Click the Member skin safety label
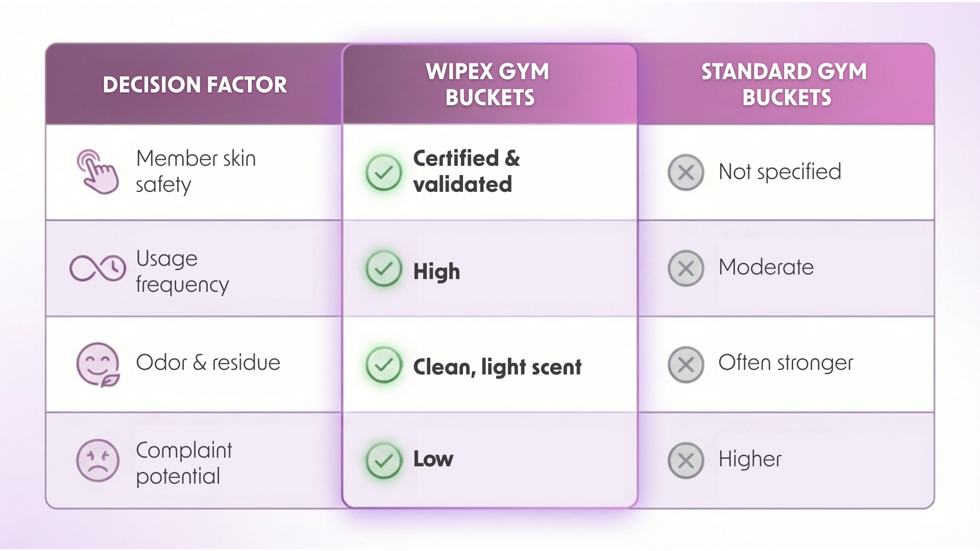This screenshot has width=980, height=551. click(x=195, y=171)
